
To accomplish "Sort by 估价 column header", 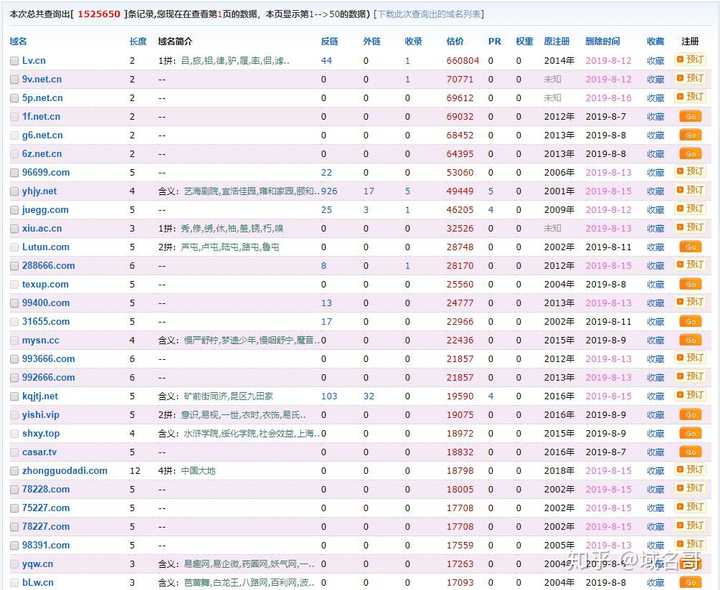I will [x=455, y=41].
